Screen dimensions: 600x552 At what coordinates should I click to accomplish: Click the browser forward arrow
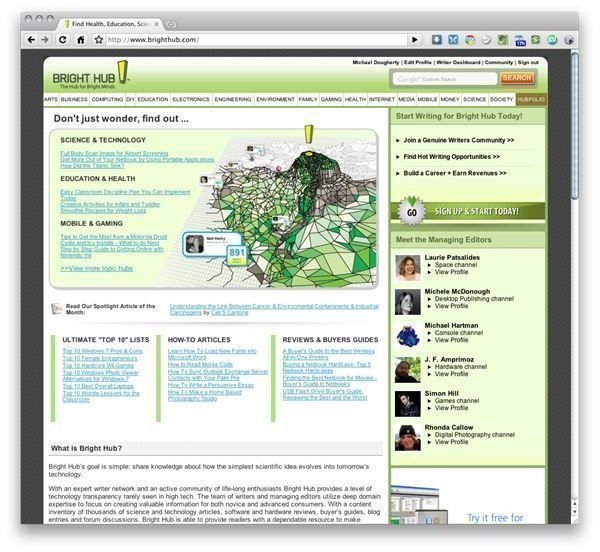tap(45, 39)
